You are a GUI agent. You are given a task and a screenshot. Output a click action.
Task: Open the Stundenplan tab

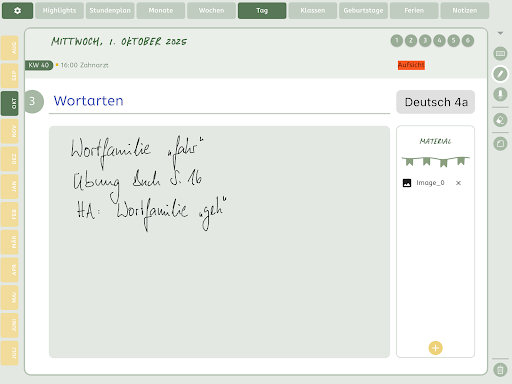(x=110, y=11)
